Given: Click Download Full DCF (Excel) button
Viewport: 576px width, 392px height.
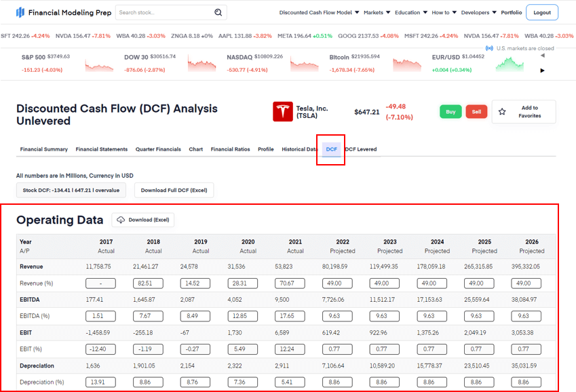Looking at the screenshot, I should pyautogui.click(x=174, y=191).
